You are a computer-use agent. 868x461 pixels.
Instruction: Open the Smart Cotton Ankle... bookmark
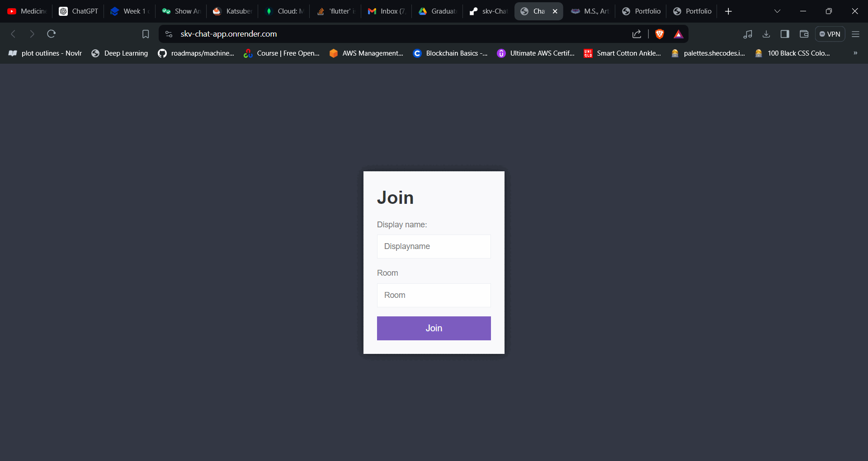[x=623, y=53]
